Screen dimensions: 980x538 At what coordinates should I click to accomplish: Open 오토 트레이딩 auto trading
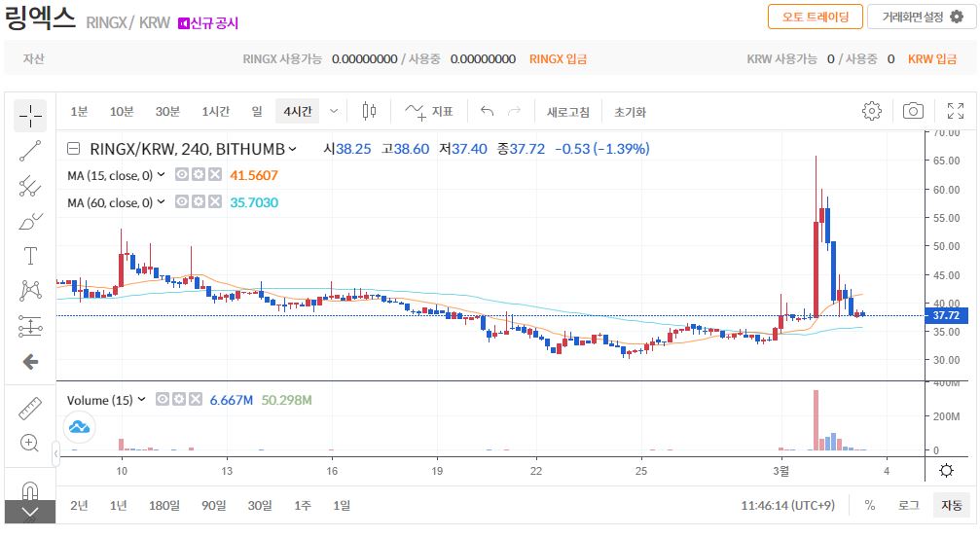pyautogui.click(x=815, y=17)
